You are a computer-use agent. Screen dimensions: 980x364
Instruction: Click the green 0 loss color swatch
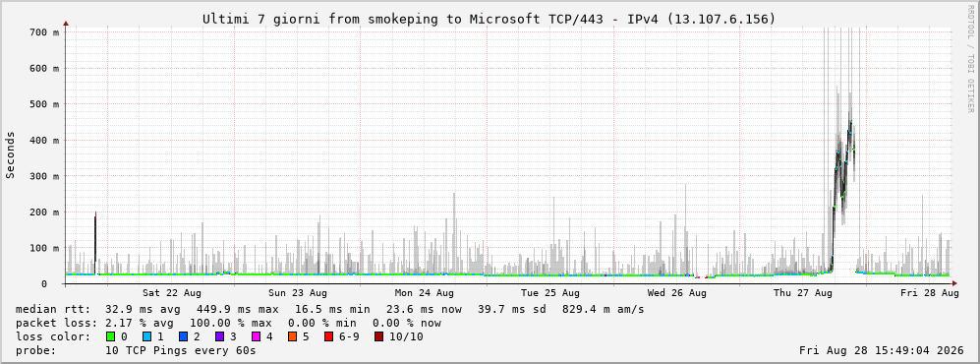click(x=111, y=336)
